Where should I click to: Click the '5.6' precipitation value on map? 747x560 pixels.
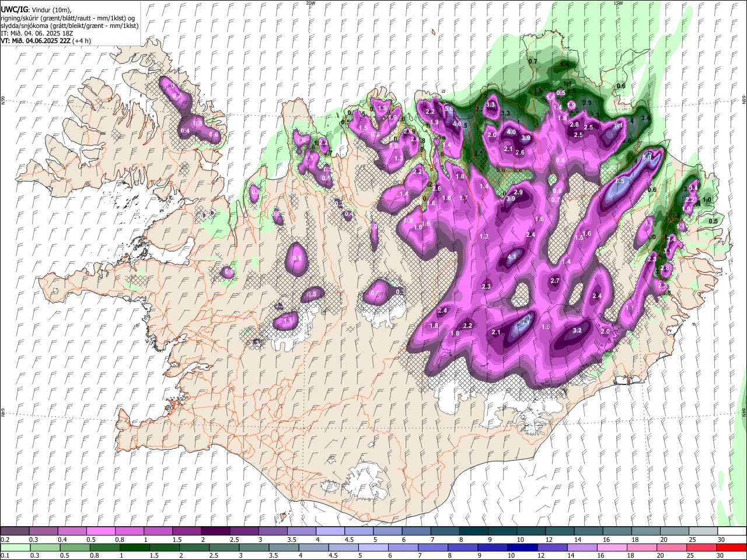449,108
